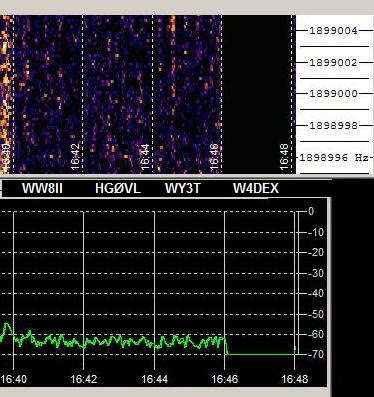
Task: Click the -40 dB level label
Action: point(316,293)
